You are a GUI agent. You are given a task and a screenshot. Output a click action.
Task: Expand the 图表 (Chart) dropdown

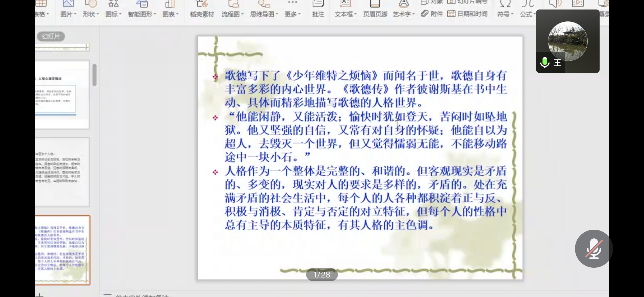point(171,14)
